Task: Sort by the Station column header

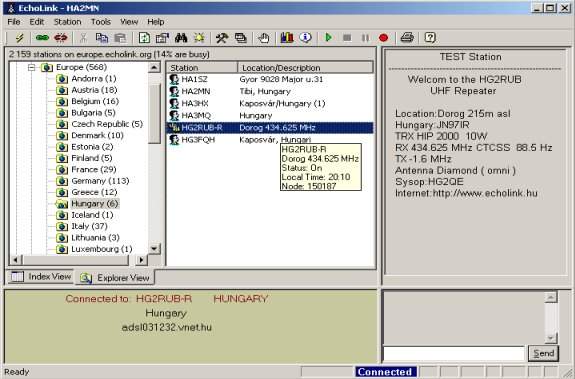Action: 202,67
